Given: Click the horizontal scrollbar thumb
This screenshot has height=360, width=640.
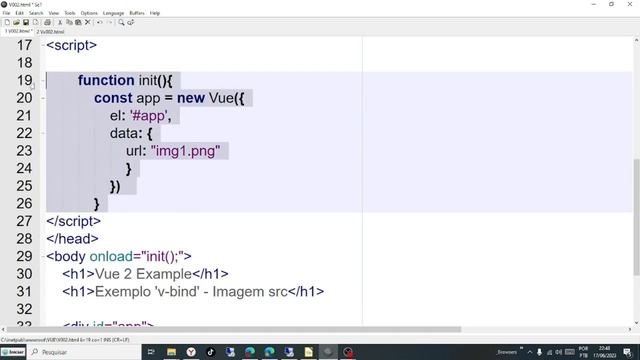Looking at the screenshot, I should point(234,329).
